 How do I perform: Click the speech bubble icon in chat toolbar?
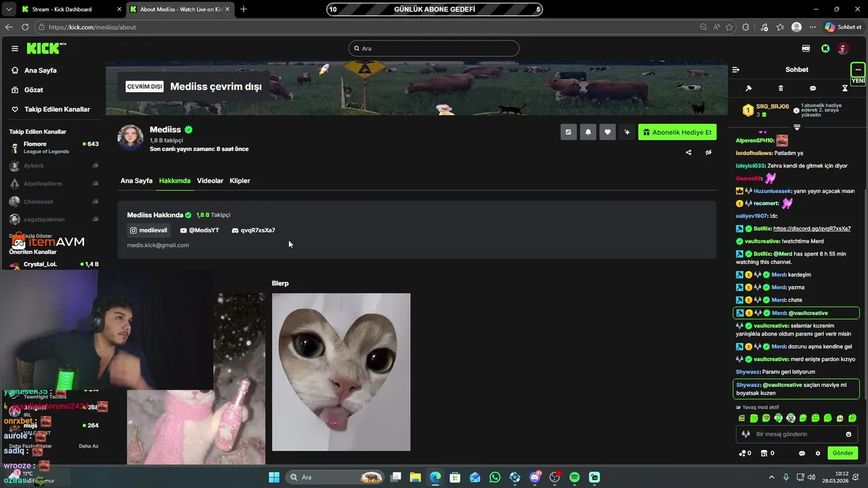[x=812, y=88]
